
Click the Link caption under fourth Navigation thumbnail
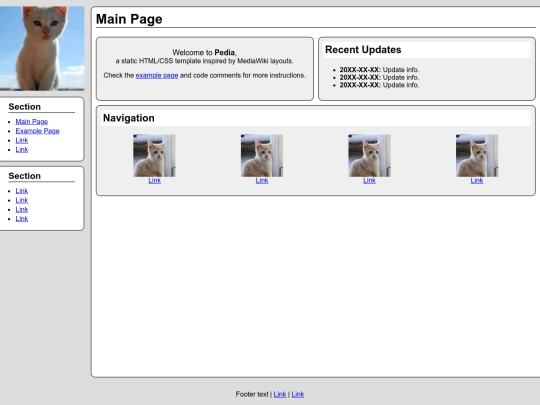[477, 180]
